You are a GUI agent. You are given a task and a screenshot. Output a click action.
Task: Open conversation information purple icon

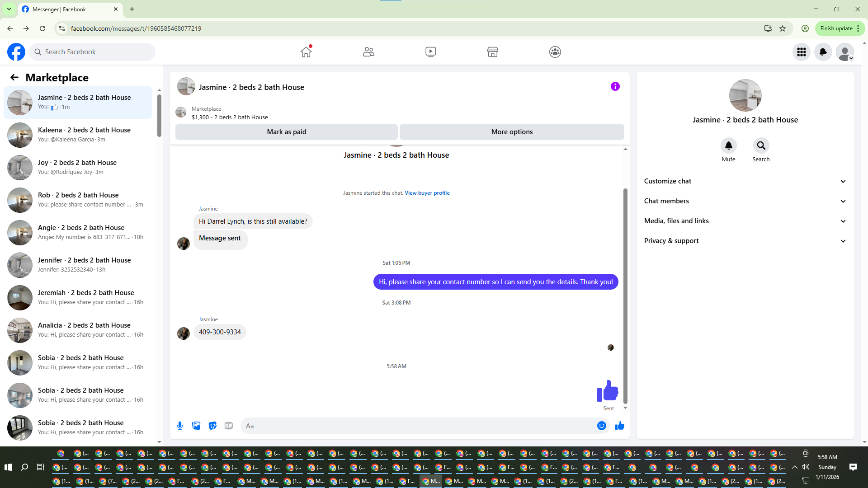point(615,86)
